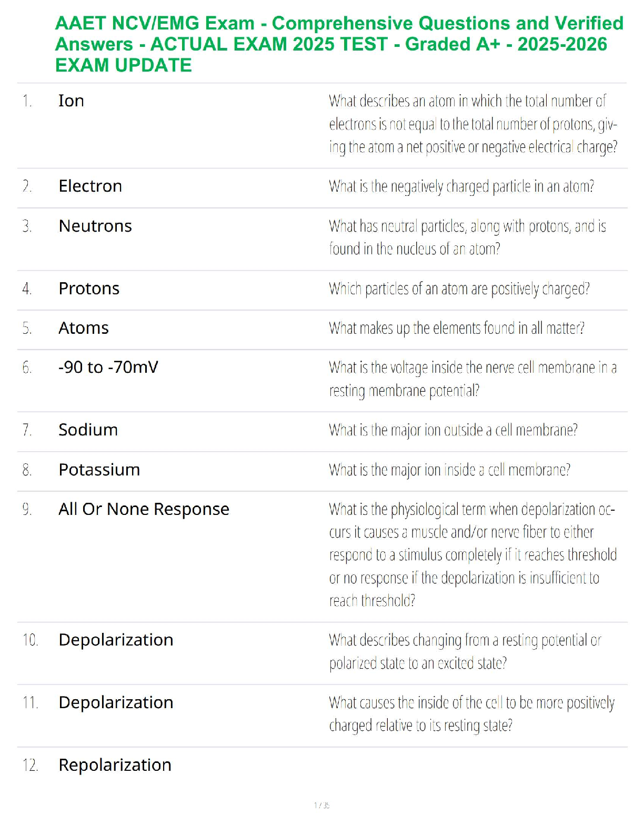Click the "Atoms" term
The height and width of the screenshot is (834, 644).
84,328
